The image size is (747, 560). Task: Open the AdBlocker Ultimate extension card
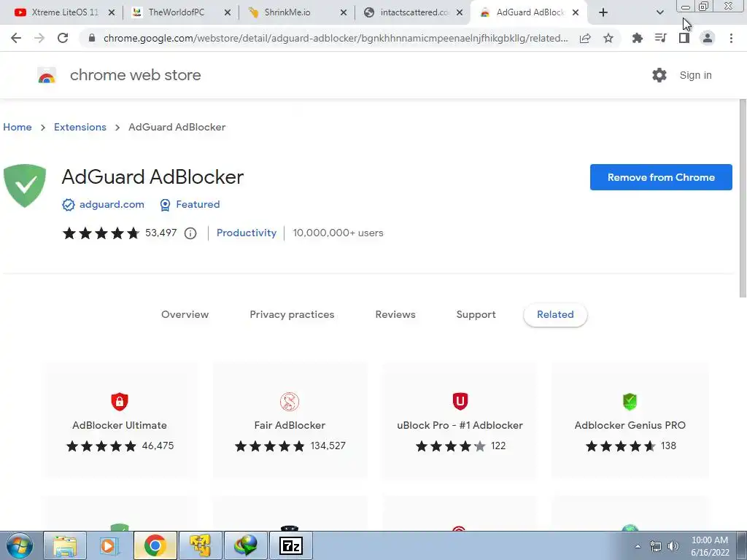[120, 420]
